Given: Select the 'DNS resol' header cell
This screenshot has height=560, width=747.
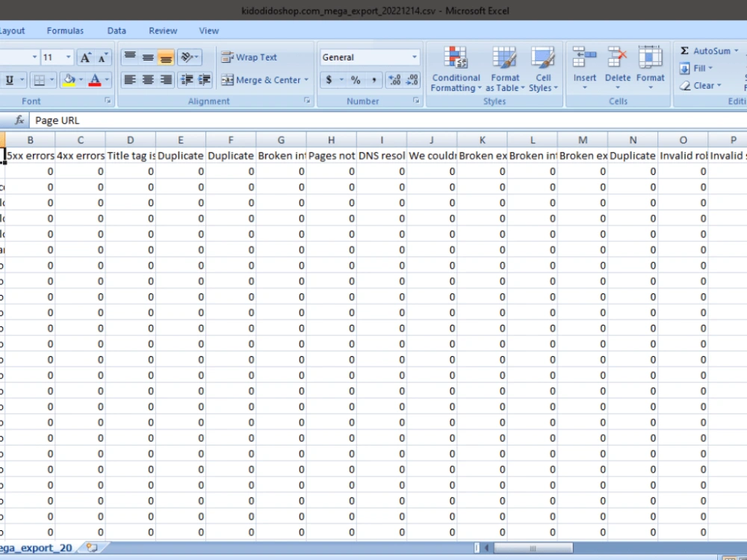Looking at the screenshot, I should point(382,156).
